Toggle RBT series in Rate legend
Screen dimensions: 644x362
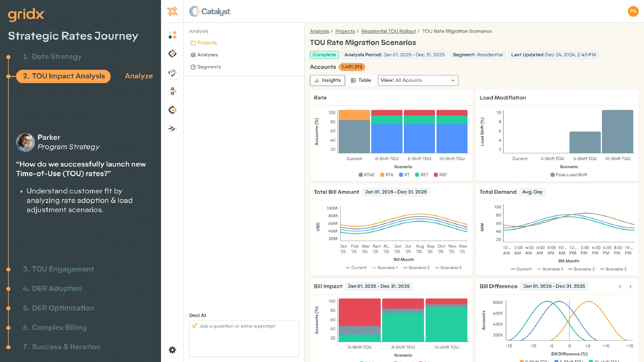coord(440,175)
